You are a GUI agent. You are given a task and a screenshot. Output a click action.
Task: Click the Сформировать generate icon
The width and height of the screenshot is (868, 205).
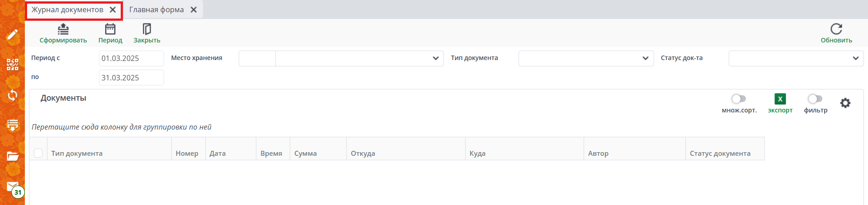(63, 29)
